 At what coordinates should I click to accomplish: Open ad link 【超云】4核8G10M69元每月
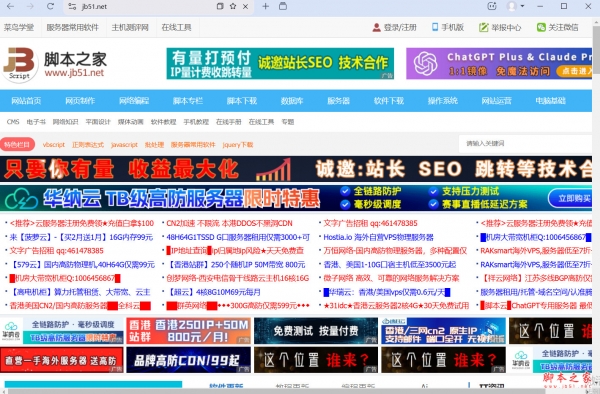click(214, 292)
